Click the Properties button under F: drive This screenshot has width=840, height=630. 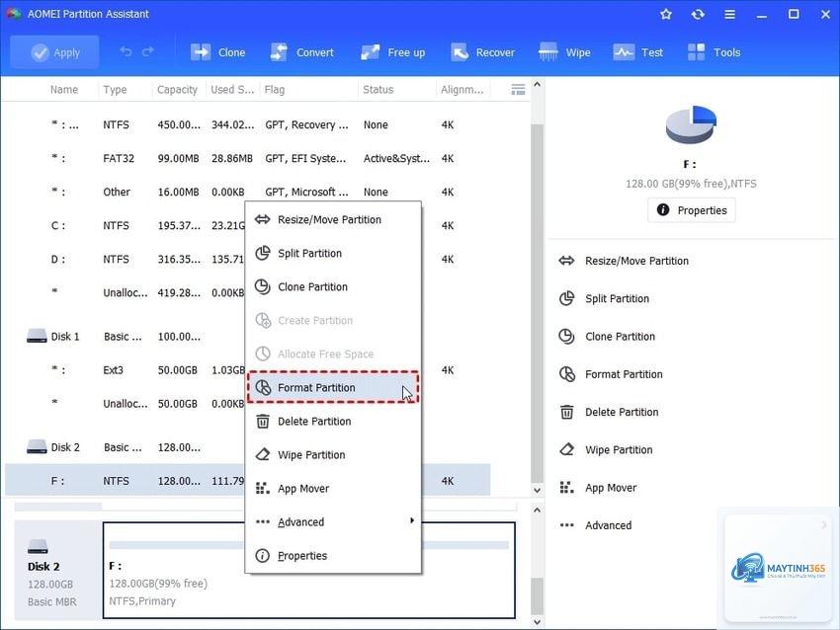click(x=691, y=210)
